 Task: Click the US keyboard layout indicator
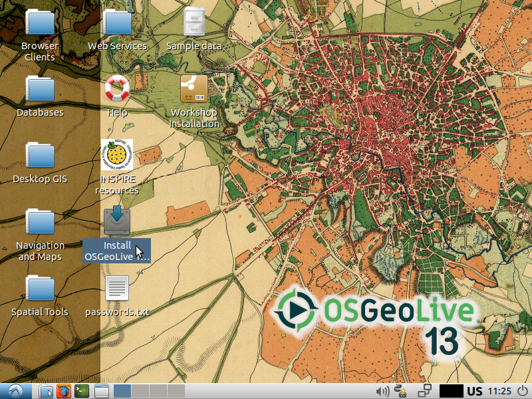(x=475, y=391)
